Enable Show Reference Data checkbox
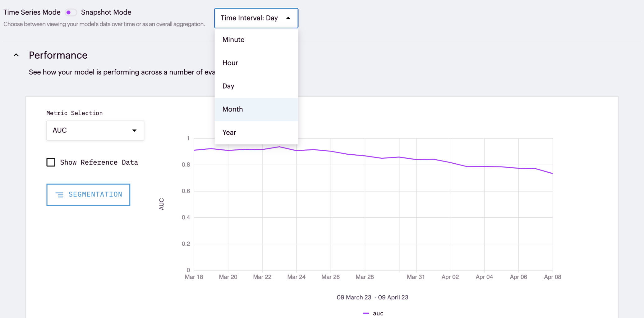The width and height of the screenshot is (644, 318). (x=51, y=162)
